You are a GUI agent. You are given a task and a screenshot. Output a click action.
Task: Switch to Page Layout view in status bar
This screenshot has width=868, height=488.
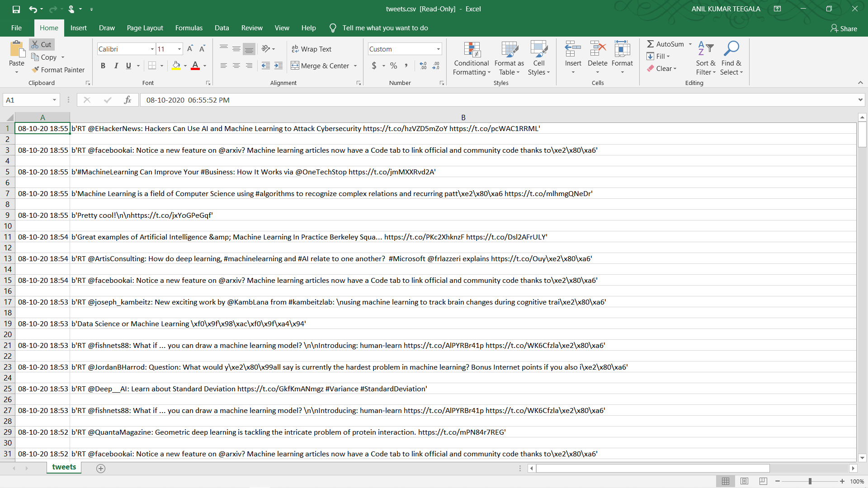coord(745,481)
